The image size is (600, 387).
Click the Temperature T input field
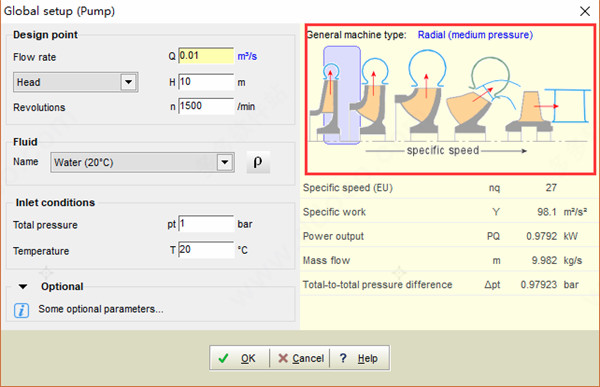tap(206, 250)
